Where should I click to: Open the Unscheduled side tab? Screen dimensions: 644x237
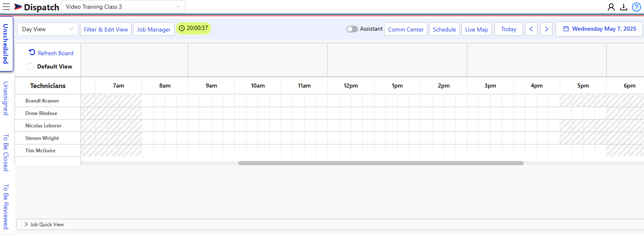(x=6, y=44)
